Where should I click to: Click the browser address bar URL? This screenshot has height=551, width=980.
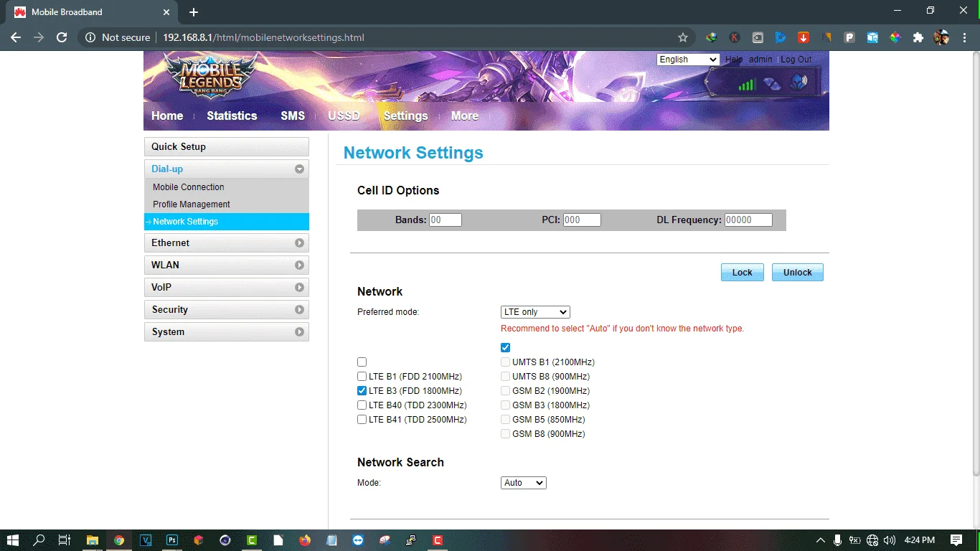coord(263,37)
